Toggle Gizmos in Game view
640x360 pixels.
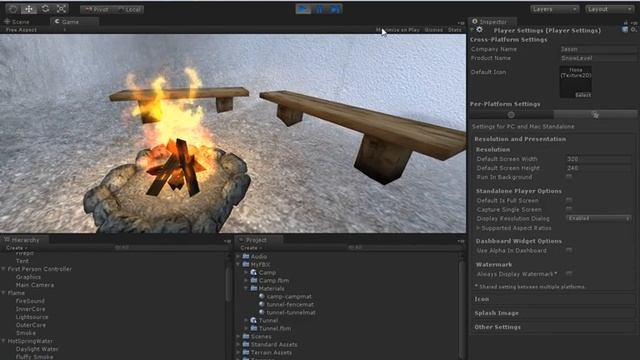click(x=433, y=30)
